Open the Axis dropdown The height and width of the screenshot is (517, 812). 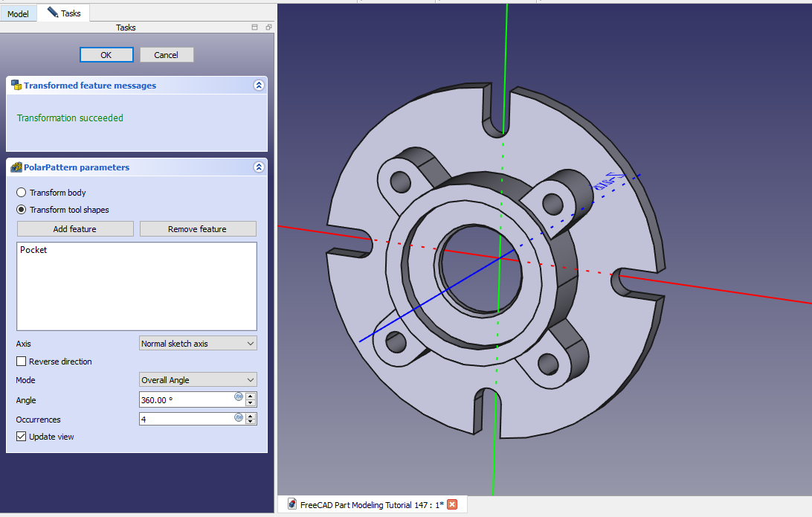(198, 344)
